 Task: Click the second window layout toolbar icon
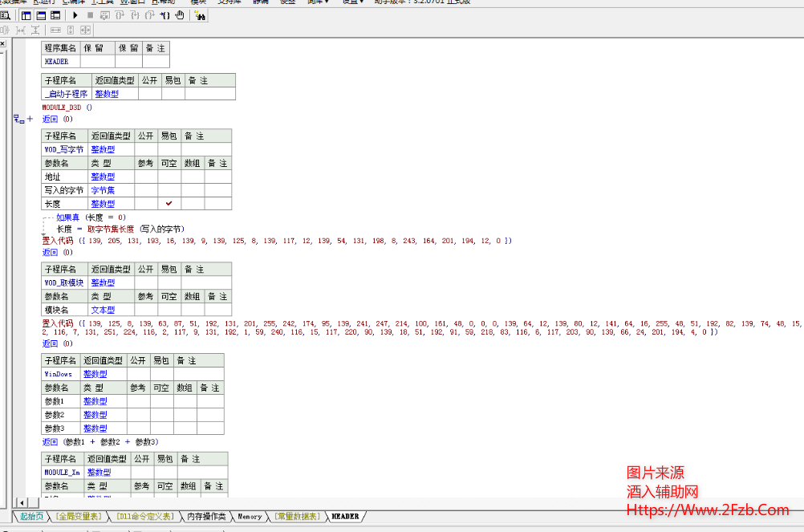point(41,15)
